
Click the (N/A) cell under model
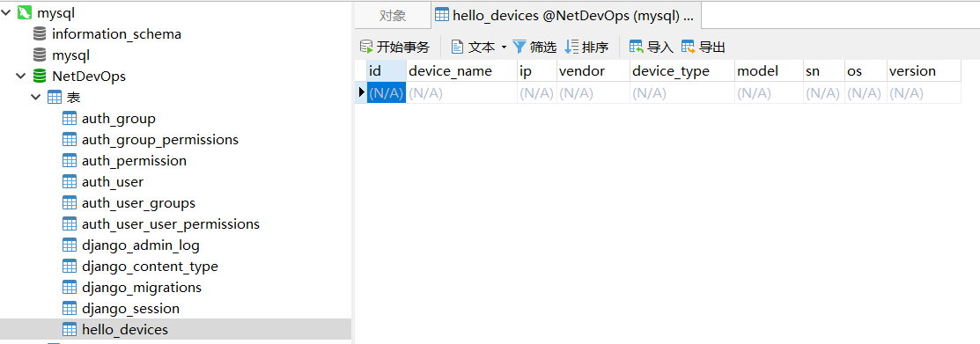[770, 93]
